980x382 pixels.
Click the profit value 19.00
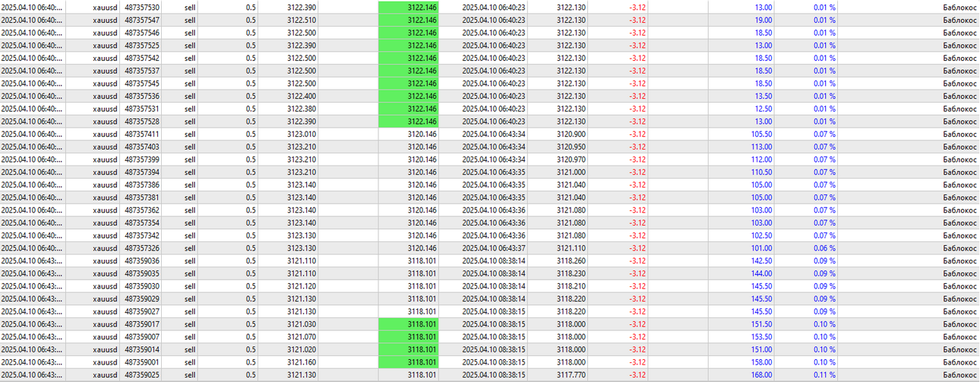pyautogui.click(x=763, y=20)
